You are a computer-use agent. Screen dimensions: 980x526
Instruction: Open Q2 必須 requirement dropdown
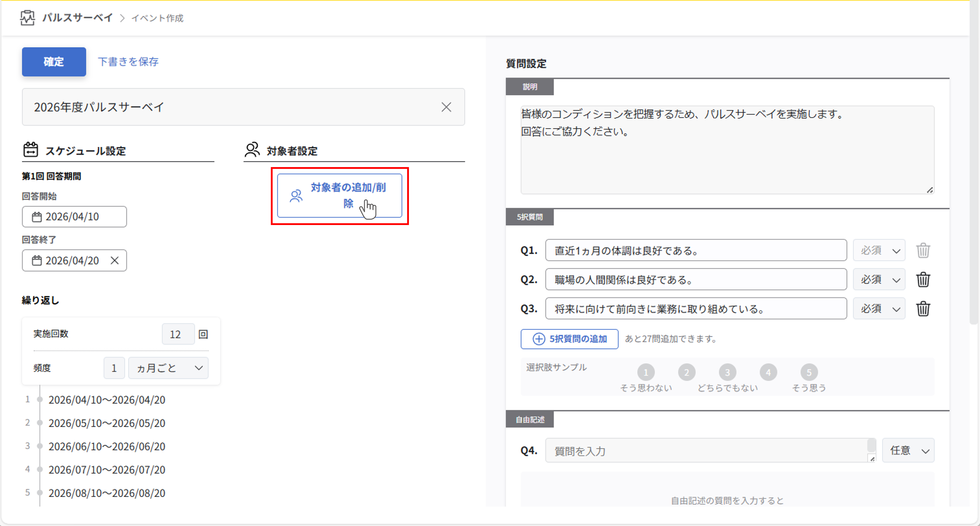pyautogui.click(x=879, y=280)
